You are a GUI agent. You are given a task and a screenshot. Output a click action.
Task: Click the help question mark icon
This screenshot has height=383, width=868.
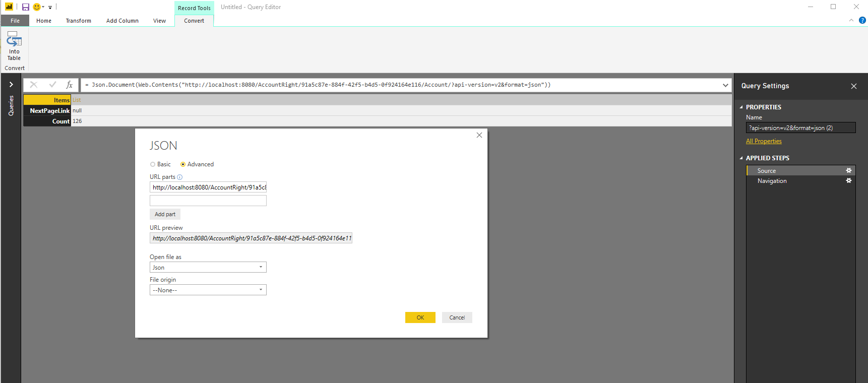tap(862, 20)
